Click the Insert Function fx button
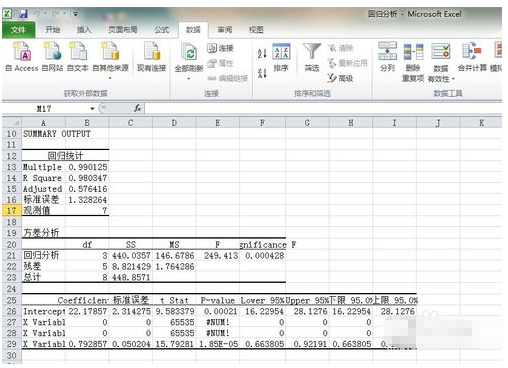Image resolution: width=508 pixels, height=368 pixels. click(137, 108)
